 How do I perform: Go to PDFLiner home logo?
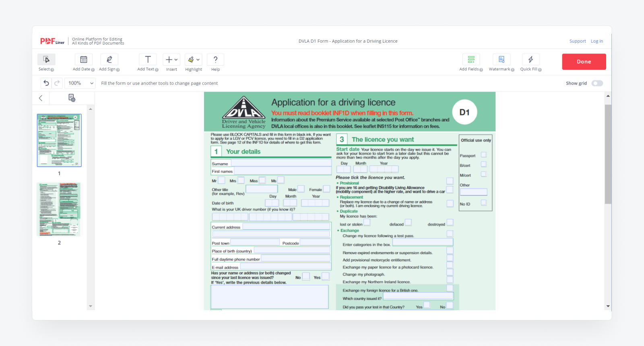(x=52, y=41)
